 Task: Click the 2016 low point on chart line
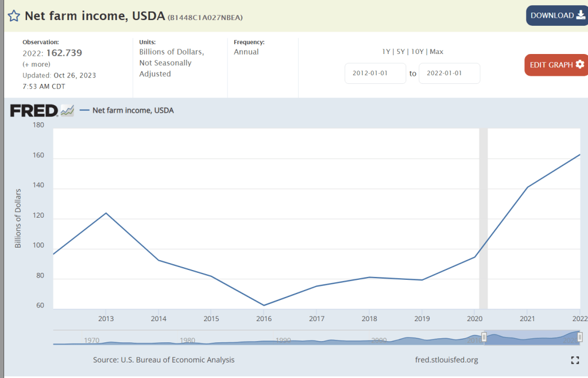(x=264, y=305)
